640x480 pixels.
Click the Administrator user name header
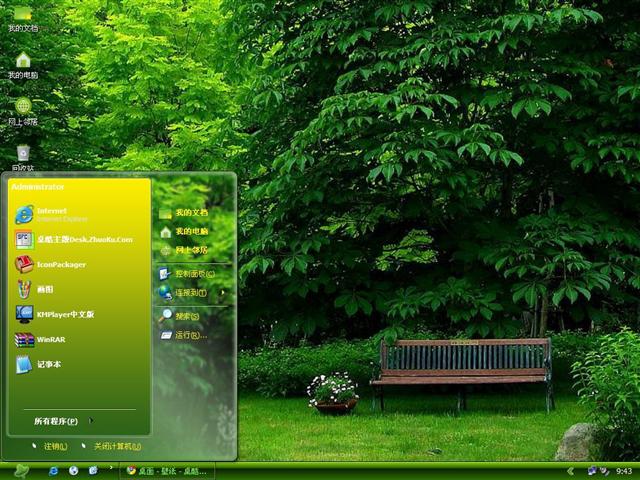click(38, 187)
